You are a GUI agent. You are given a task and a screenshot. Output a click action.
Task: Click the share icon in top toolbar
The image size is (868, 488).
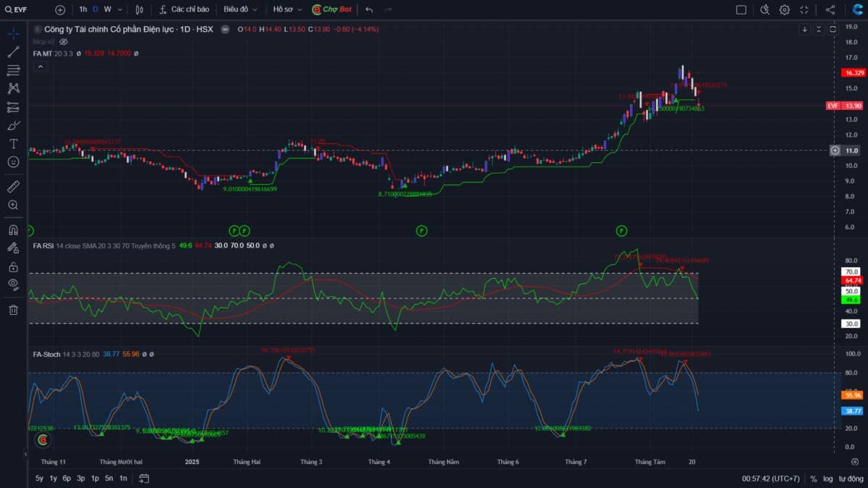(x=830, y=9)
